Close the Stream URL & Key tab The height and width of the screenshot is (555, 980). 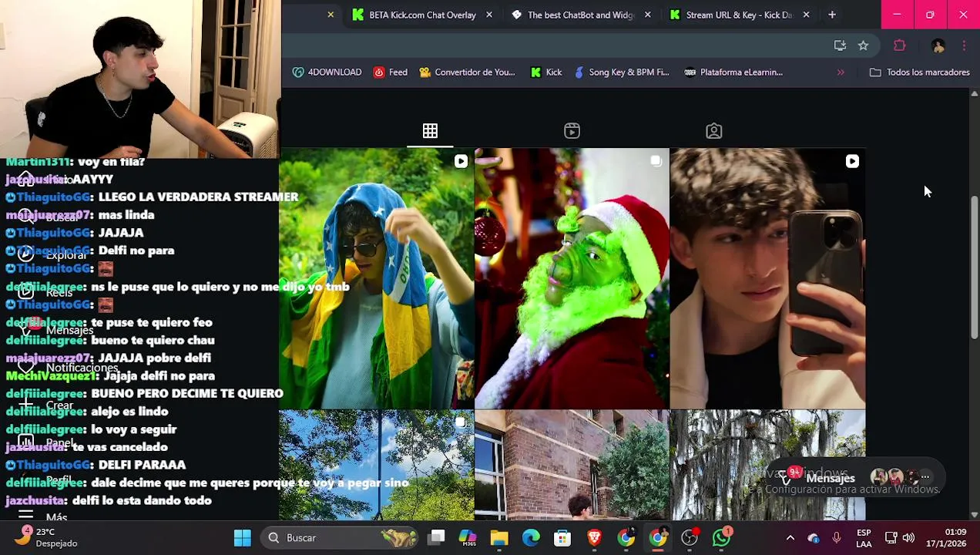click(807, 15)
